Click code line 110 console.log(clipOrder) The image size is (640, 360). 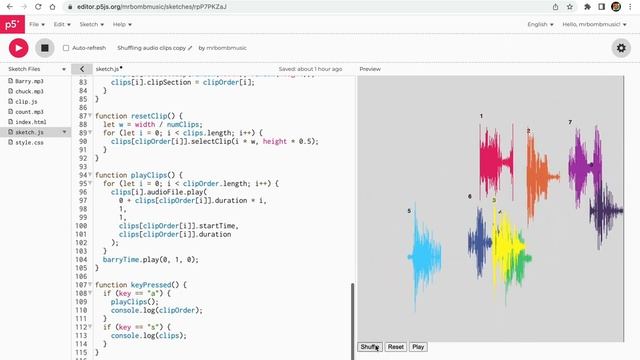pos(157,310)
